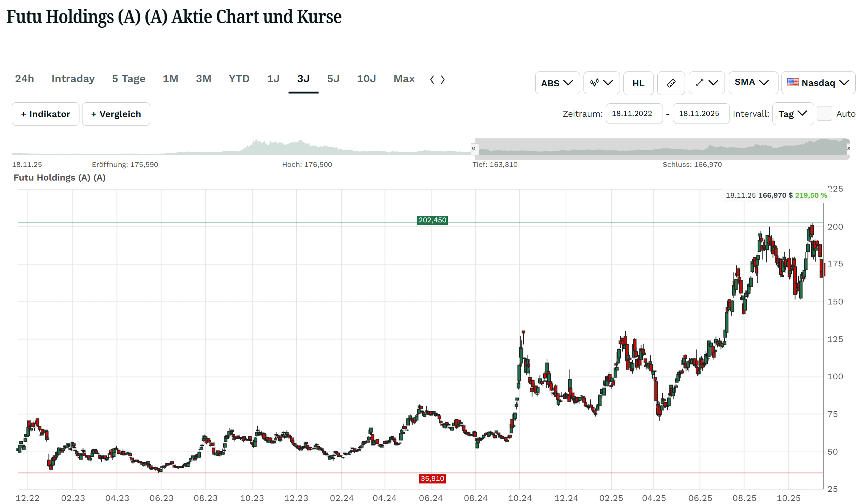Click the + Vergleich button
Screen dimensions: 861x504
point(116,114)
